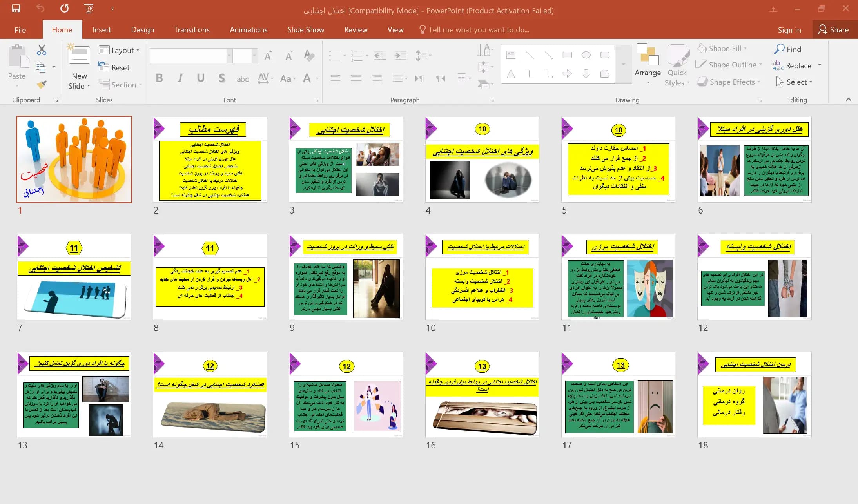Click the Copy icon in Clipboard group
Screen dimensions: 858x504
pyautogui.click(x=41, y=67)
